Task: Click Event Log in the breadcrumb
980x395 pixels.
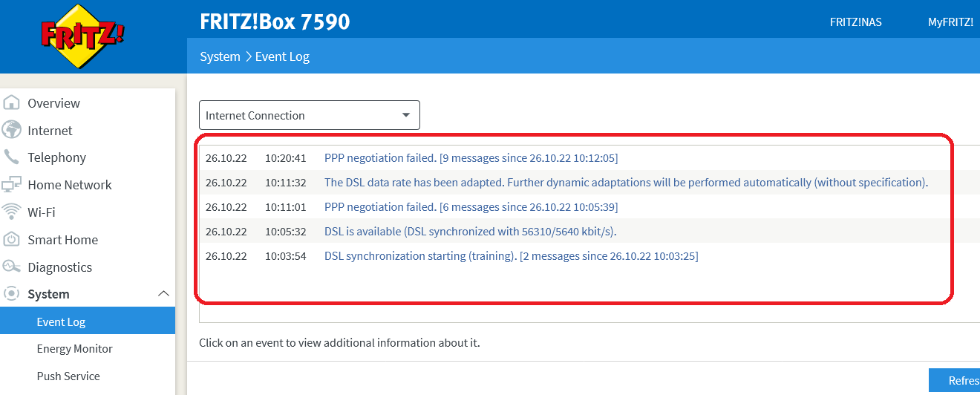Action: pos(282,56)
